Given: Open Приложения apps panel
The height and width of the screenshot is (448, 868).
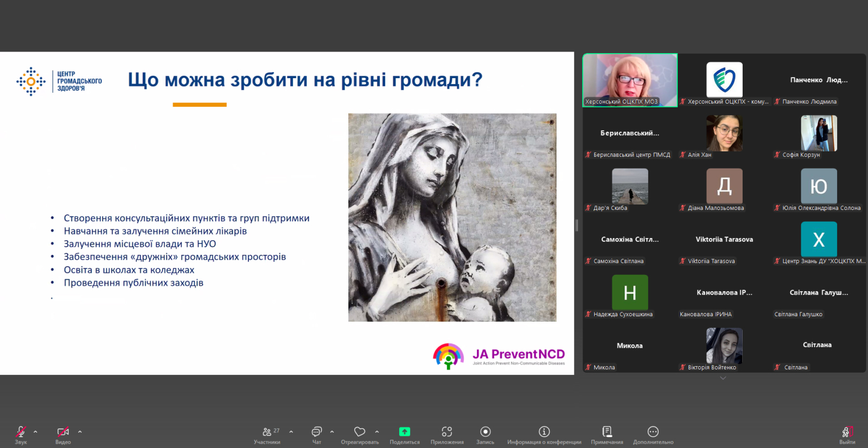Looking at the screenshot, I should point(447,432).
